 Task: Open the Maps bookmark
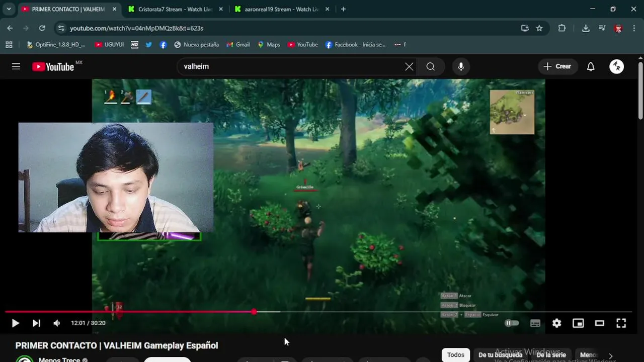269,45
